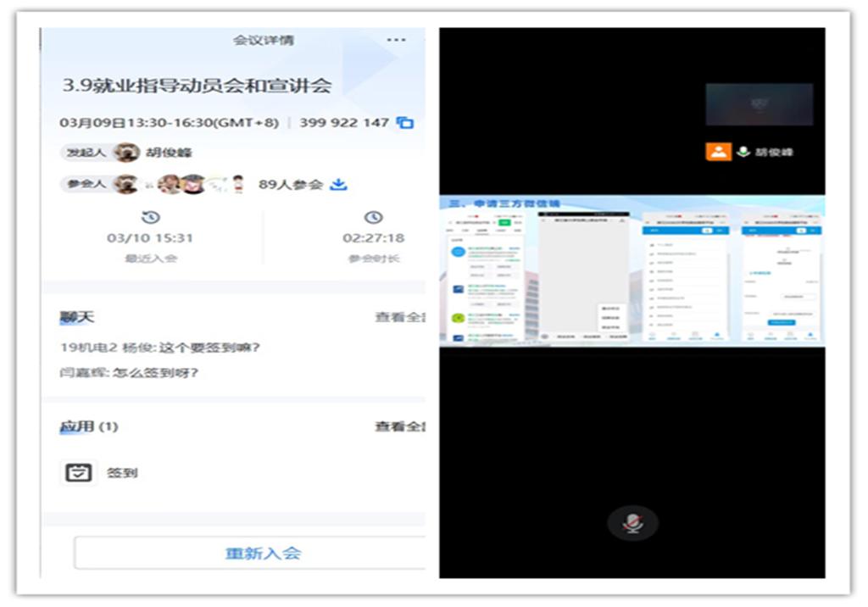868x607 pixels.
Task: Click the 89人参会 participant count text
Action: coord(291,184)
